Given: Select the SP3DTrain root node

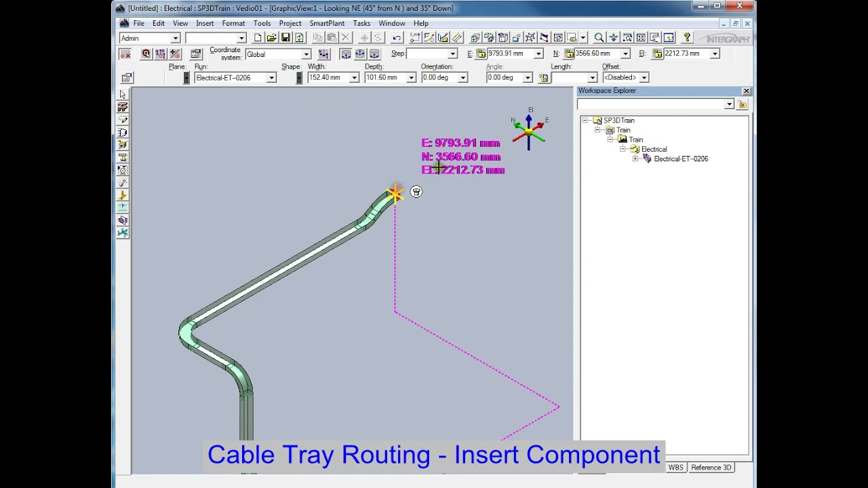Looking at the screenshot, I should (x=618, y=121).
